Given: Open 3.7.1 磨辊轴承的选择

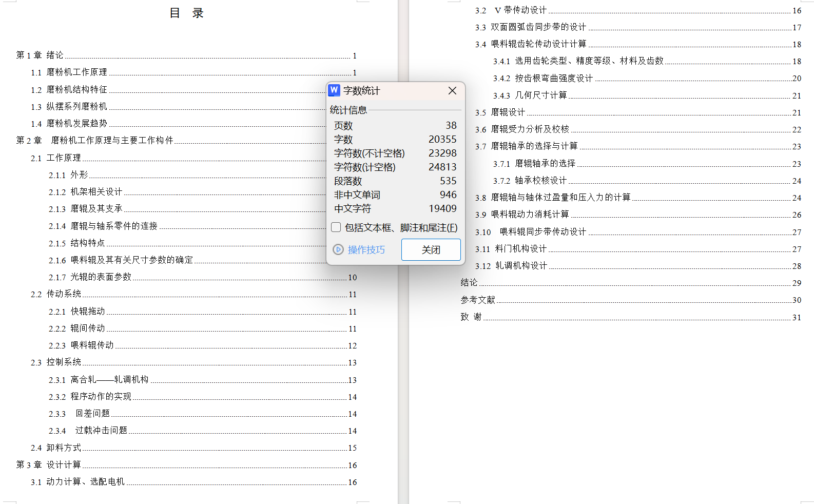Looking at the screenshot, I should (647, 164).
